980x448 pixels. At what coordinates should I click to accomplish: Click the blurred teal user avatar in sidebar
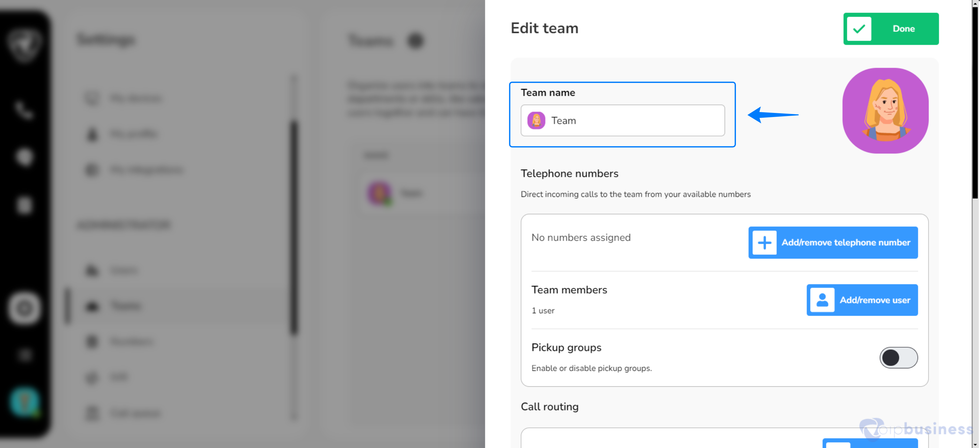coord(25,402)
